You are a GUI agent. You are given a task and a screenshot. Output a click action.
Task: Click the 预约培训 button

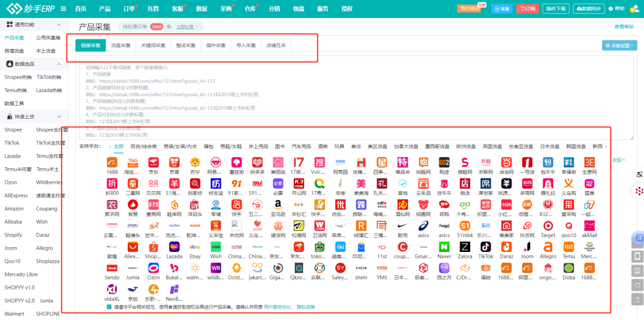click(469, 8)
